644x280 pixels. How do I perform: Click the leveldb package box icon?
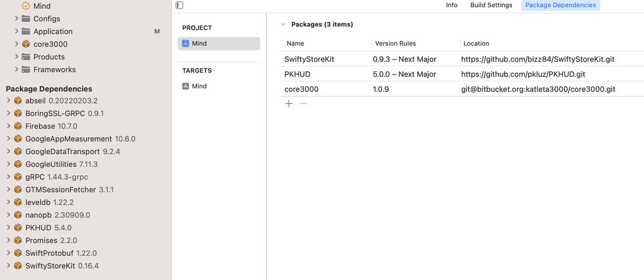pyautogui.click(x=18, y=202)
